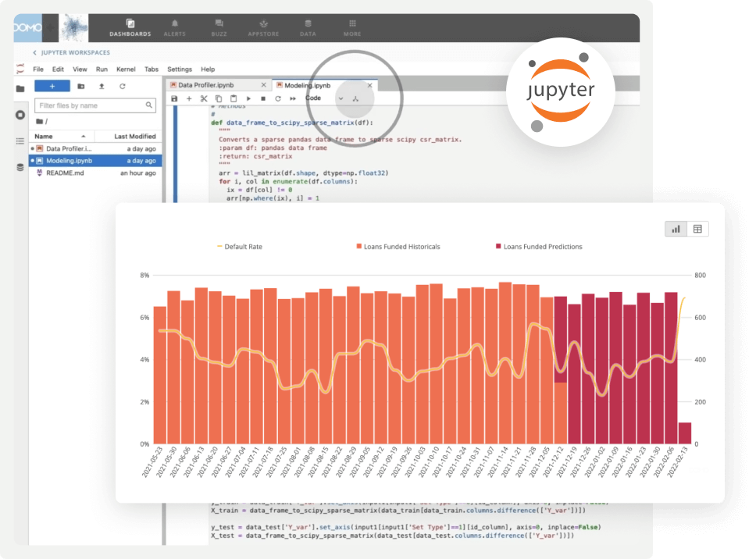The image size is (756, 559).
Task: Click the Filter files by name field
Action: point(94,104)
